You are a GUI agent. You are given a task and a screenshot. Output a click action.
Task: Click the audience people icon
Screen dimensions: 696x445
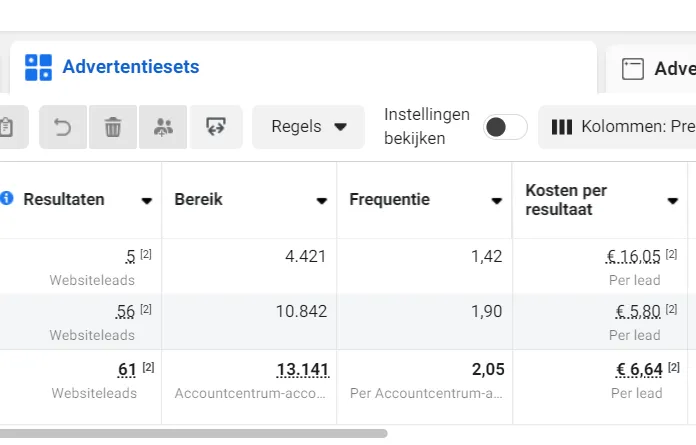[163, 127]
